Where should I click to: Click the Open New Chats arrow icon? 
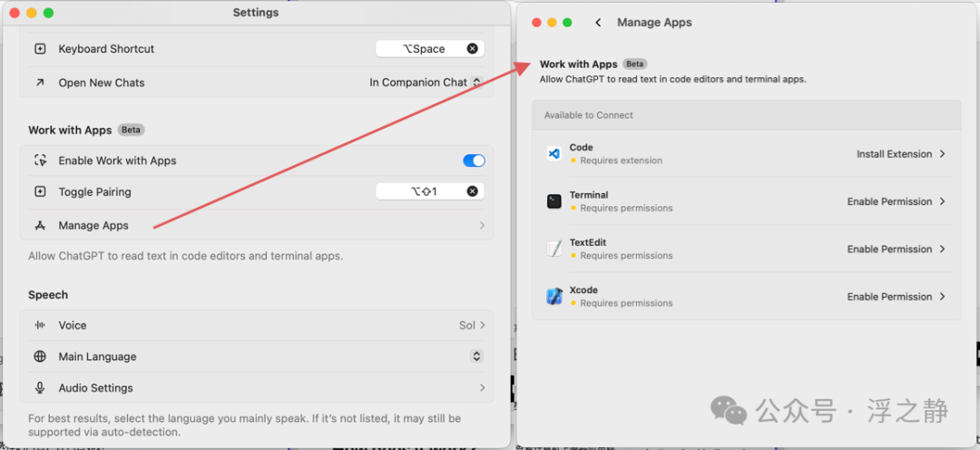click(x=40, y=83)
